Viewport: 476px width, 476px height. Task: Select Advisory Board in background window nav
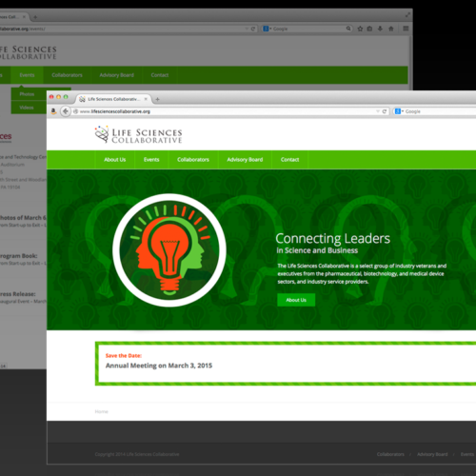pyautogui.click(x=116, y=75)
